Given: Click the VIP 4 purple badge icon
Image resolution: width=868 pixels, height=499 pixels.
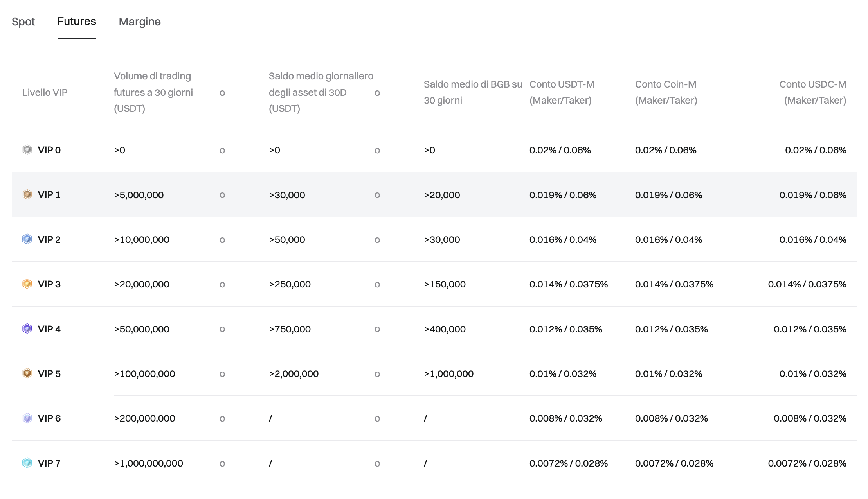Looking at the screenshot, I should pyautogui.click(x=27, y=329).
